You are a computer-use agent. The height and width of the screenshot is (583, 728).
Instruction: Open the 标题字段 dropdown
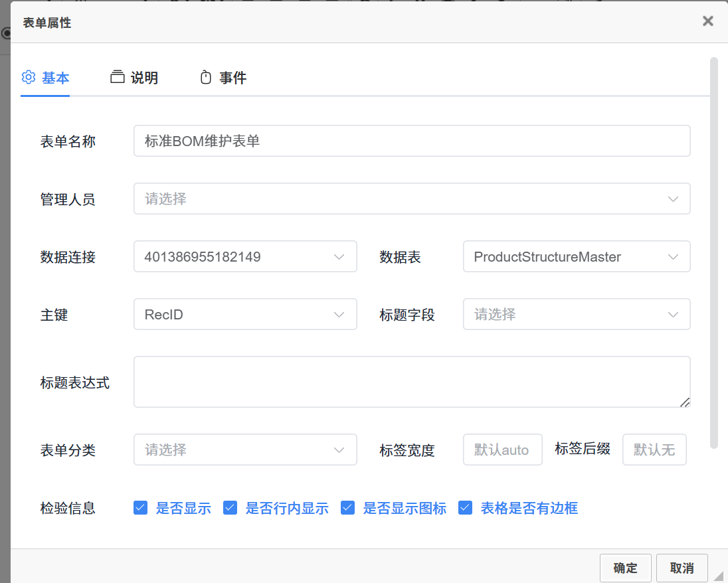click(576, 314)
